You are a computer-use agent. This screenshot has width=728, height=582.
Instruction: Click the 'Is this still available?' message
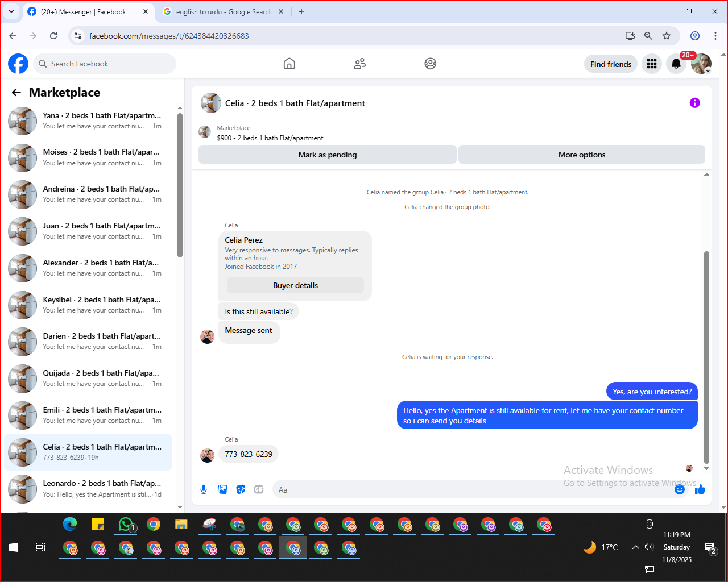pyautogui.click(x=259, y=311)
